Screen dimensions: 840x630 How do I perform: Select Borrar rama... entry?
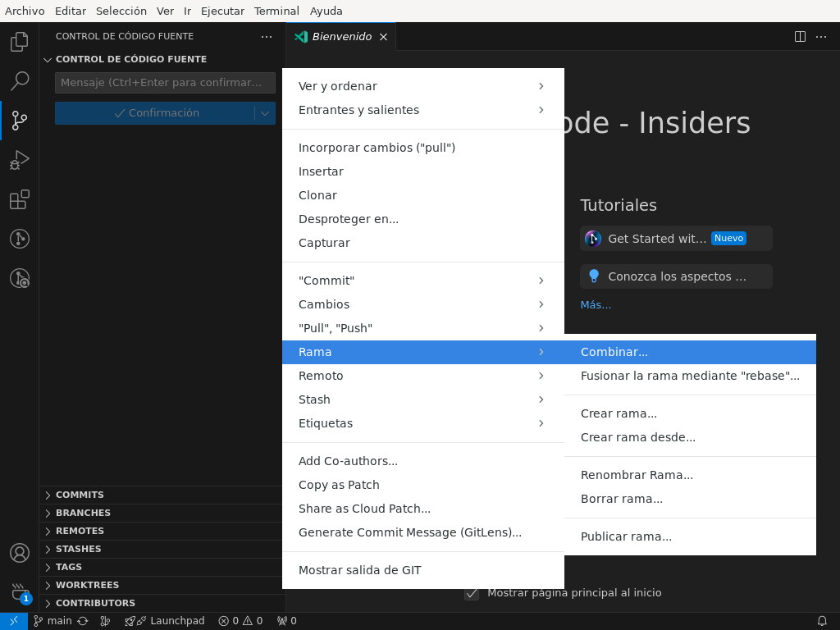(690, 499)
